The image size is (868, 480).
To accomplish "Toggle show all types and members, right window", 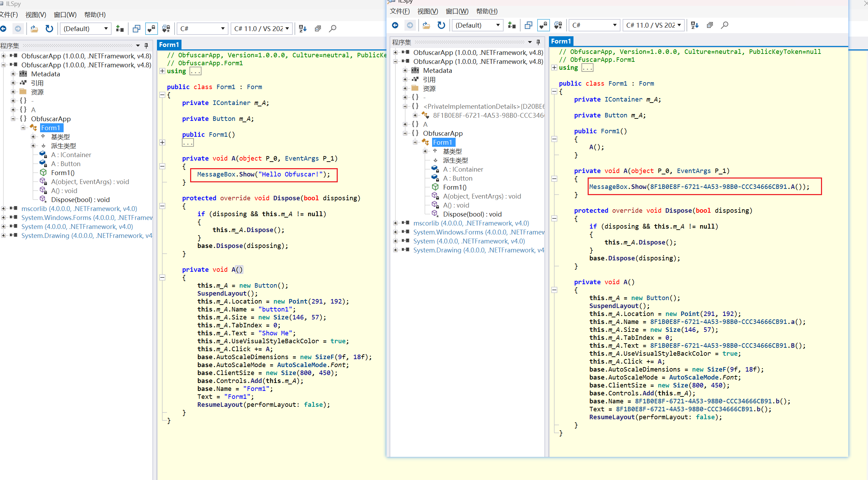I will point(558,25).
